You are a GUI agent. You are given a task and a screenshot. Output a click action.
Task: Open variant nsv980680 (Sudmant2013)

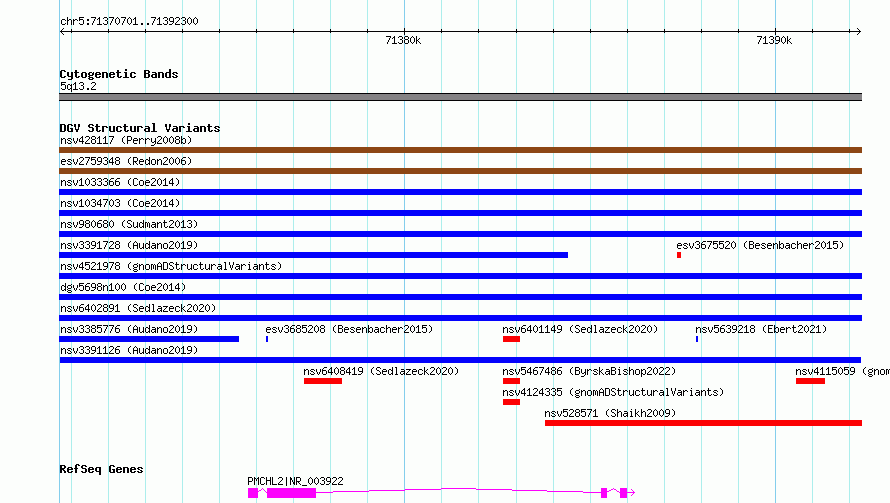click(129, 224)
